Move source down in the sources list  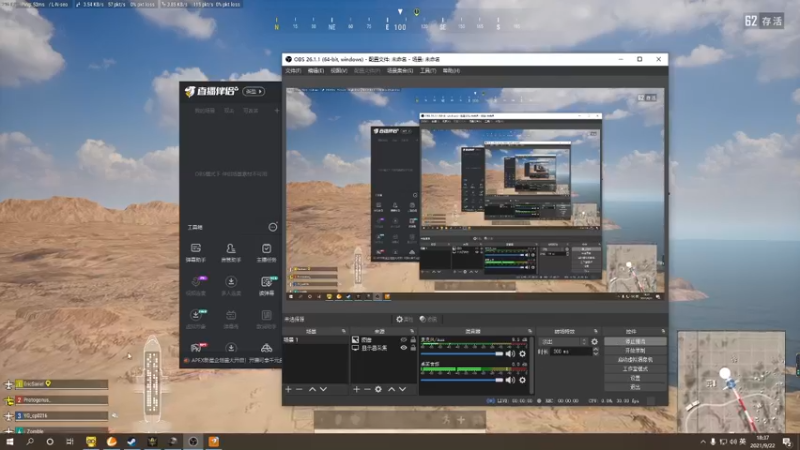[403, 389]
